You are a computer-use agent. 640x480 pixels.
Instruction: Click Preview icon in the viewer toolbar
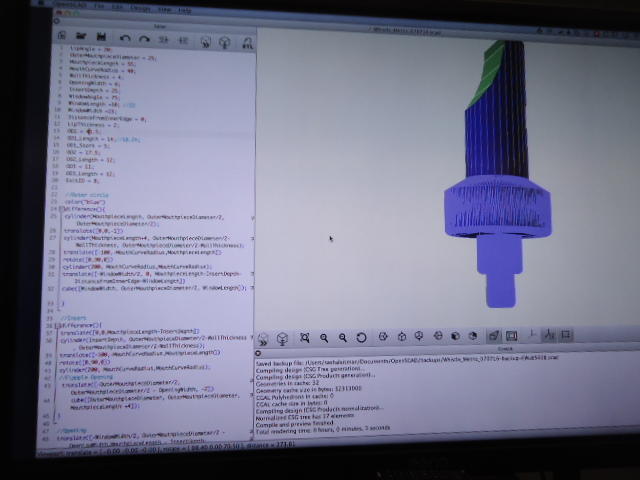click(x=262, y=339)
